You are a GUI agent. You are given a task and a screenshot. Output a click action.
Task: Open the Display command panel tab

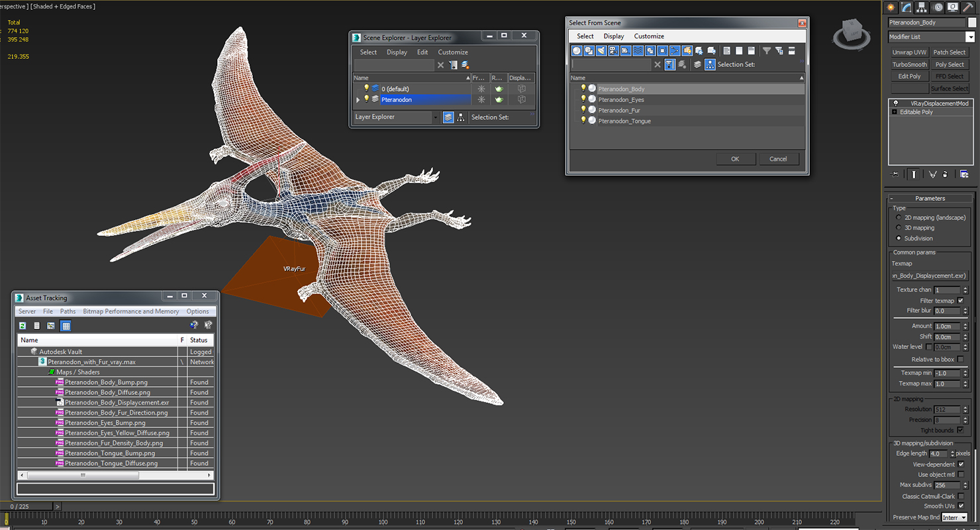pos(953,7)
